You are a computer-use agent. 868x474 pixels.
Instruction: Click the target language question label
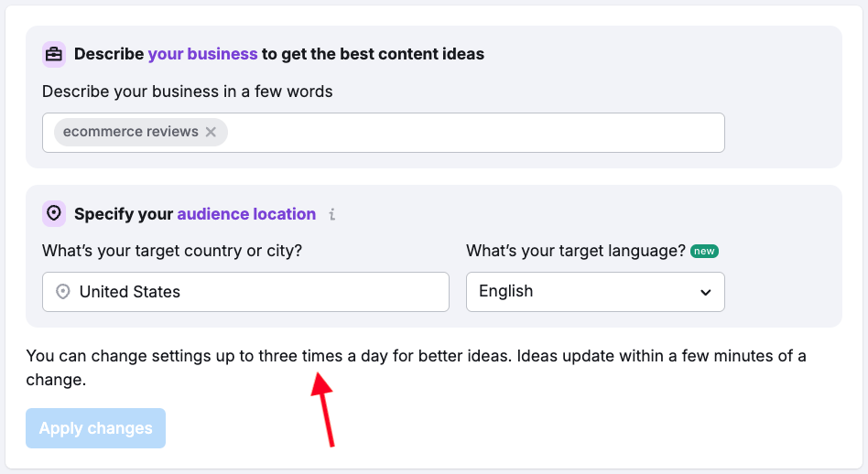pyautogui.click(x=576, y=251)
